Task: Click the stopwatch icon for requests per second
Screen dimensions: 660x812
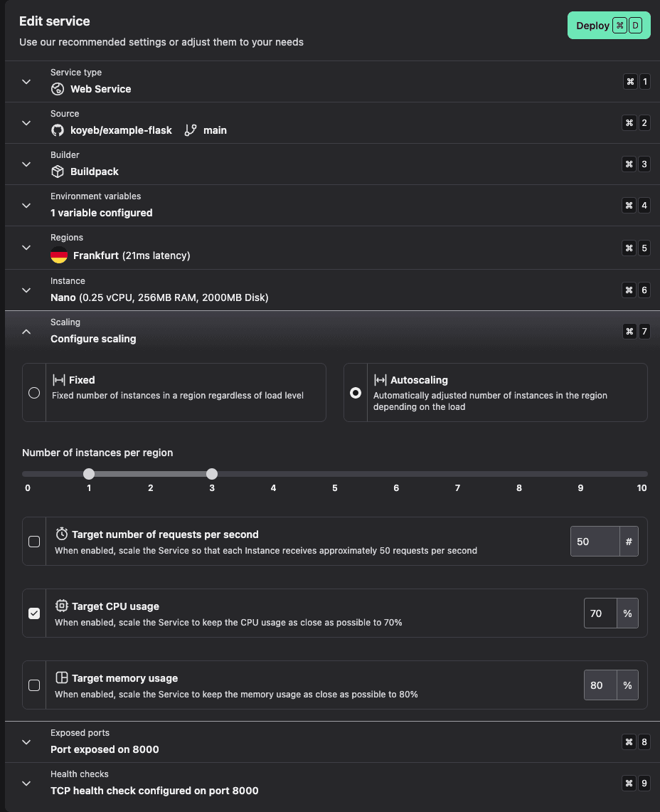Action: pyautogui.click(x=62, y=534)
